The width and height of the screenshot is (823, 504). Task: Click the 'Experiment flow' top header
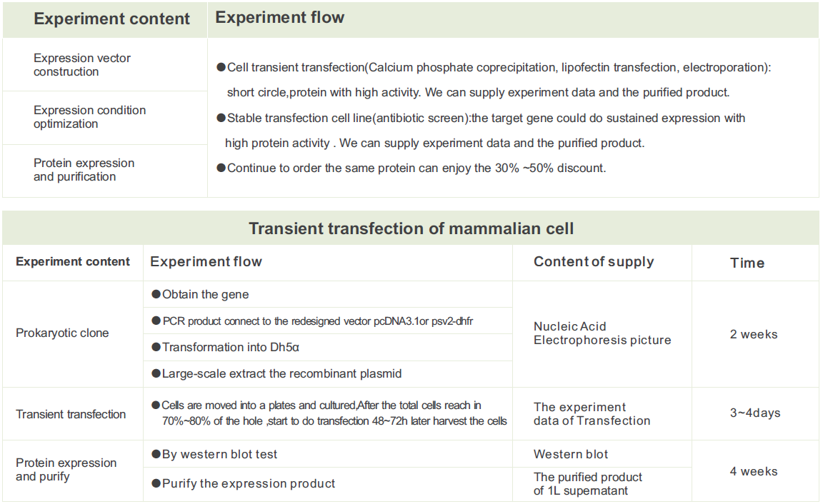click(x=279, y=18)
